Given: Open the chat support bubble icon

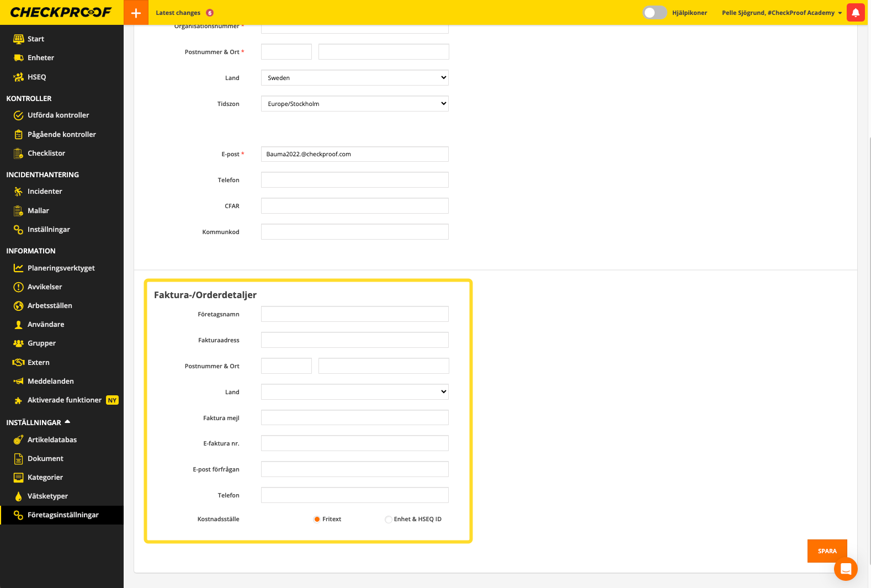Looking at the screenshot, I should click(x=846, y=569).
